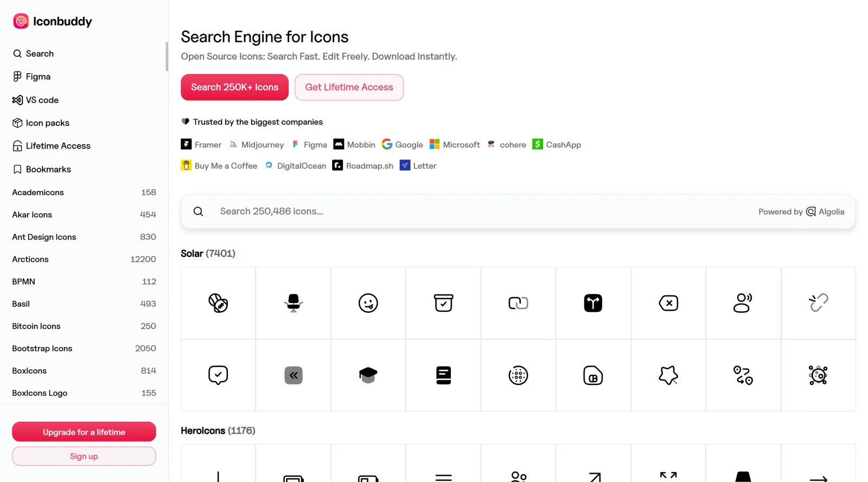Click Get Lifetime Access button
Viewport: 868px width, 482px height.
pyautogui.click(x=349, y=87)
